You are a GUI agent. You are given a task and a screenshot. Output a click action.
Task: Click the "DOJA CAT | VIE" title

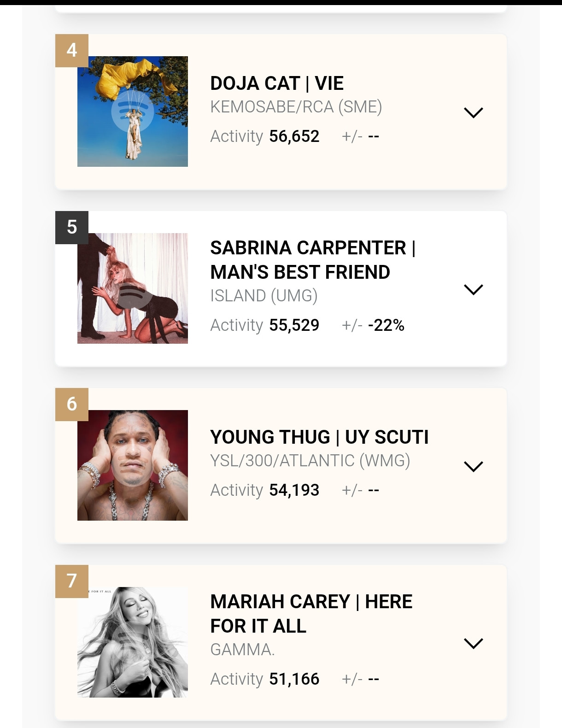(277, 83)
